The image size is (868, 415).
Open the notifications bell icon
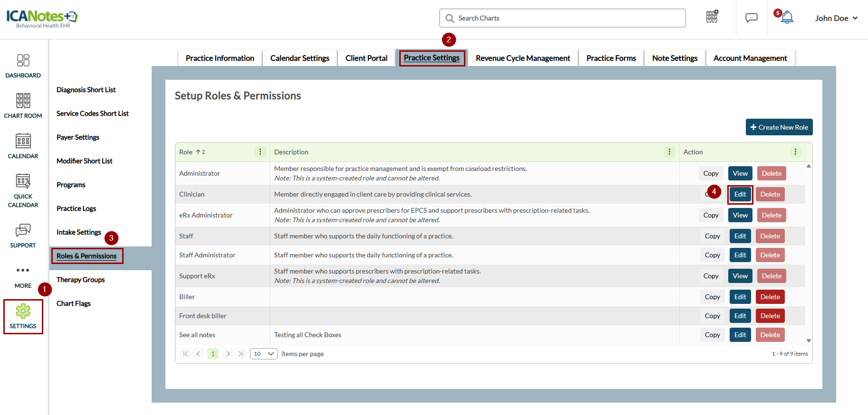[787, 18]
